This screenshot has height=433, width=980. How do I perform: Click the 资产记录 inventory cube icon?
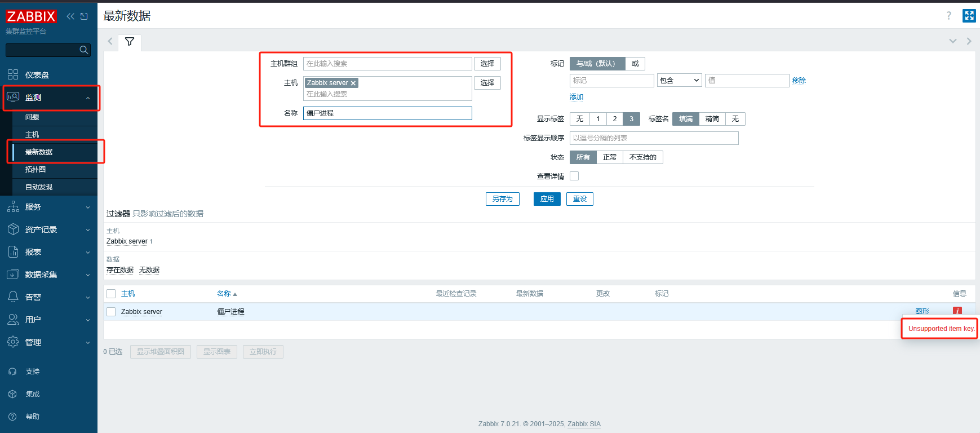click(x=13, y=229)
